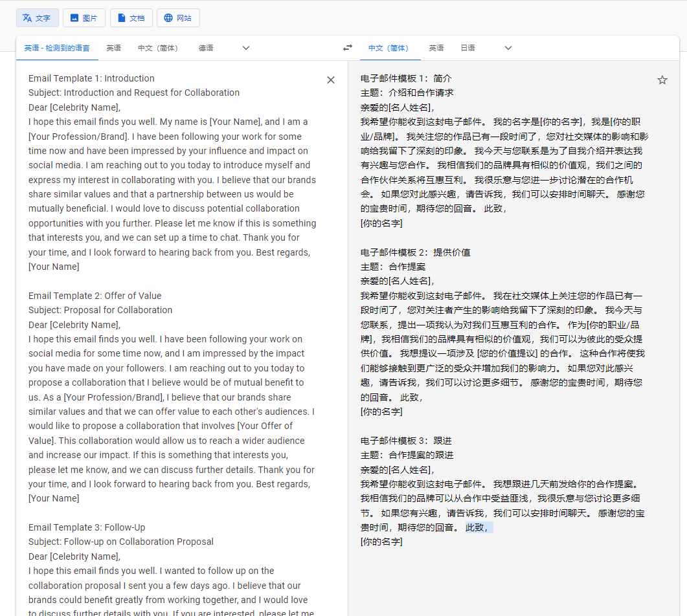Viewport: 687px width, 616px height.
Task: Open the 图片 (Images) translation mode
Action: [84, 18]
